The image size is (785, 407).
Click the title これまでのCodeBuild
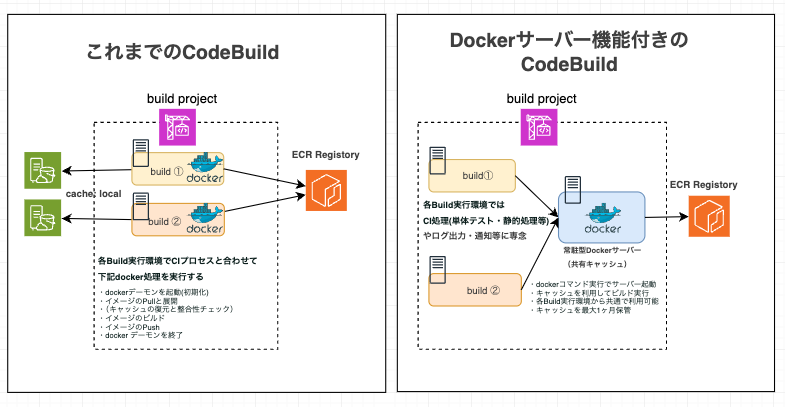point(183,52)
